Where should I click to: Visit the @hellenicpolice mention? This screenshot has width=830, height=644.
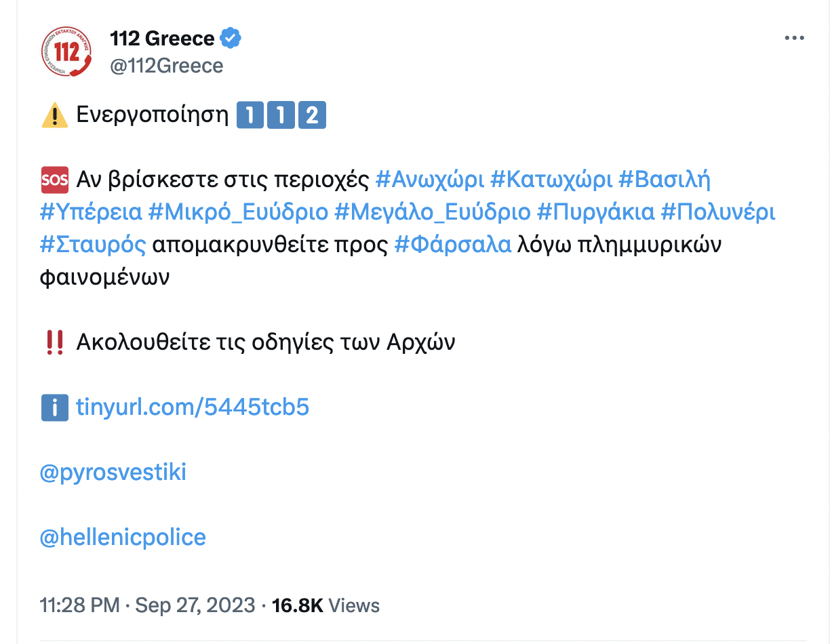point(123,538)
